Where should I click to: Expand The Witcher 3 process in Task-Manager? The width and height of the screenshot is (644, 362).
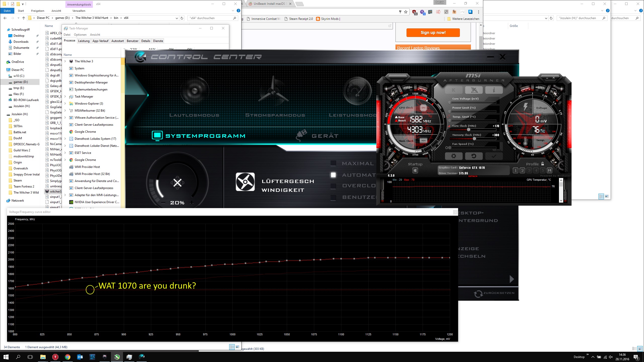(x=65, y=61)
